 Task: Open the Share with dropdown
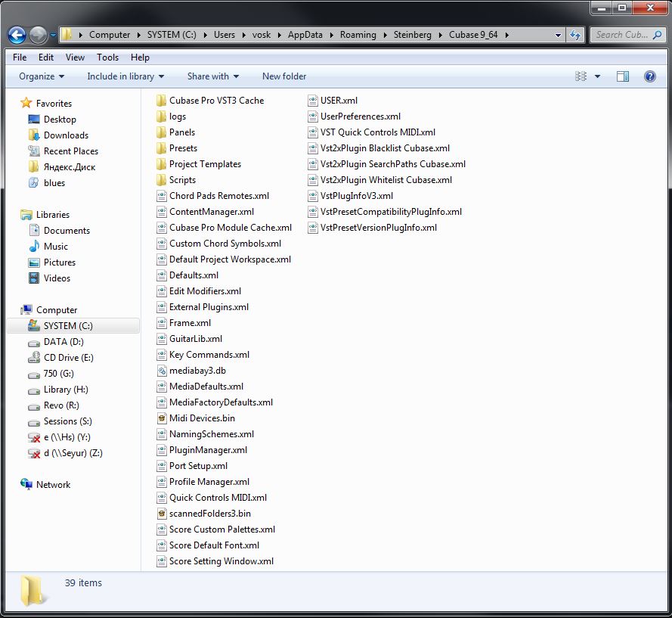point(213,76)
